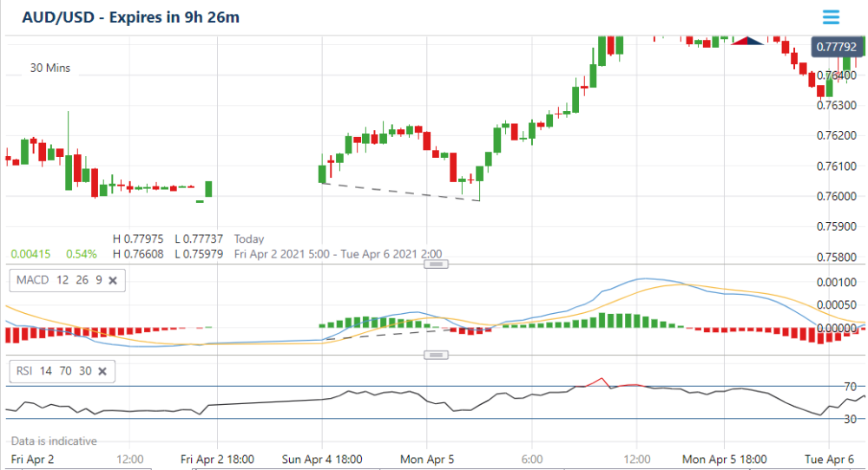The width and height of the screenshot is (868, 470).
Task: Click the Sun Apr 4 18:00 axis label
Action: click(x=322, y=460)
